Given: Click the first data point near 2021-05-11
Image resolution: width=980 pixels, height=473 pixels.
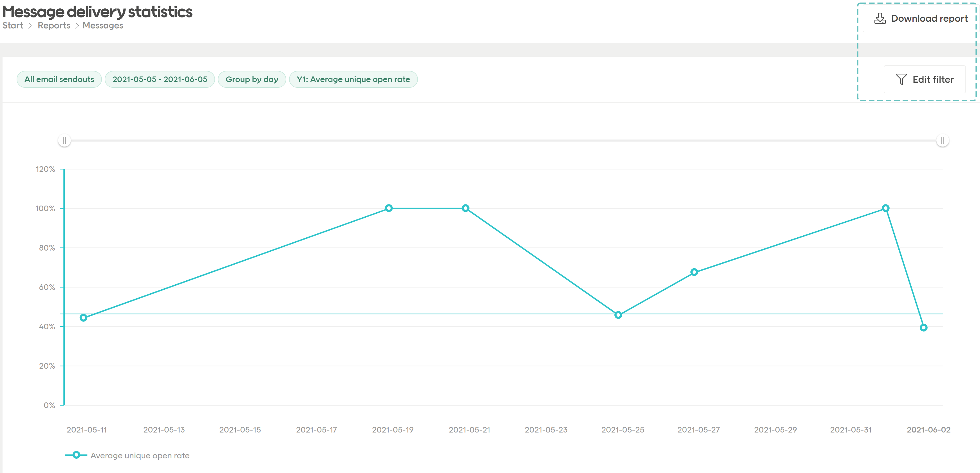Looking at the screenshot, I should pos(83,317).
